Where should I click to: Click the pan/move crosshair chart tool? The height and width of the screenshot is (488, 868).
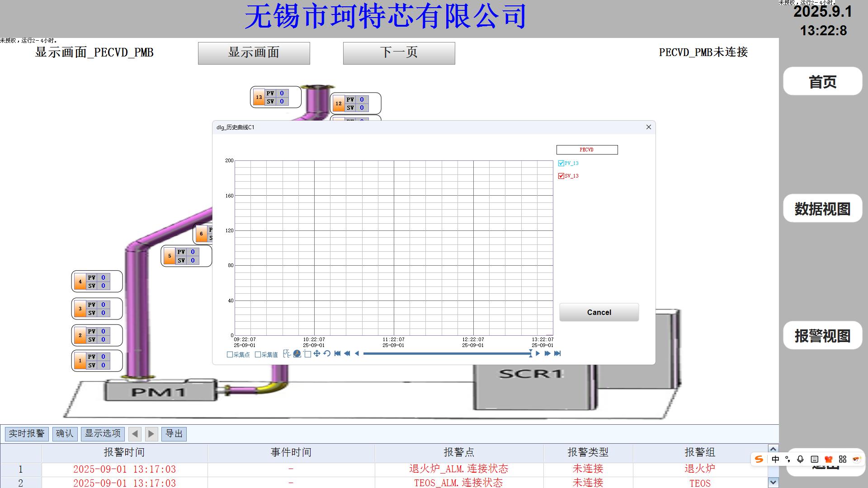point(317,354)
